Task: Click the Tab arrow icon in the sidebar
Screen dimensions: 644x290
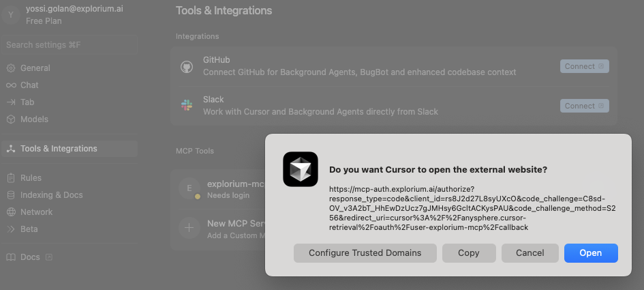Action: tap(11, 102)
